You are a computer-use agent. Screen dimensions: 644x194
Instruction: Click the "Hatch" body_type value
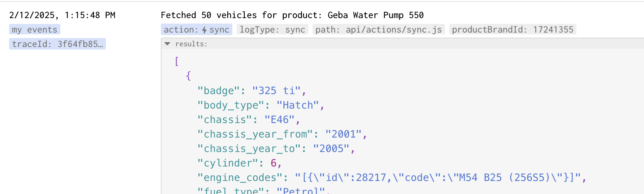pyautogui.click(x=298, y=105)
